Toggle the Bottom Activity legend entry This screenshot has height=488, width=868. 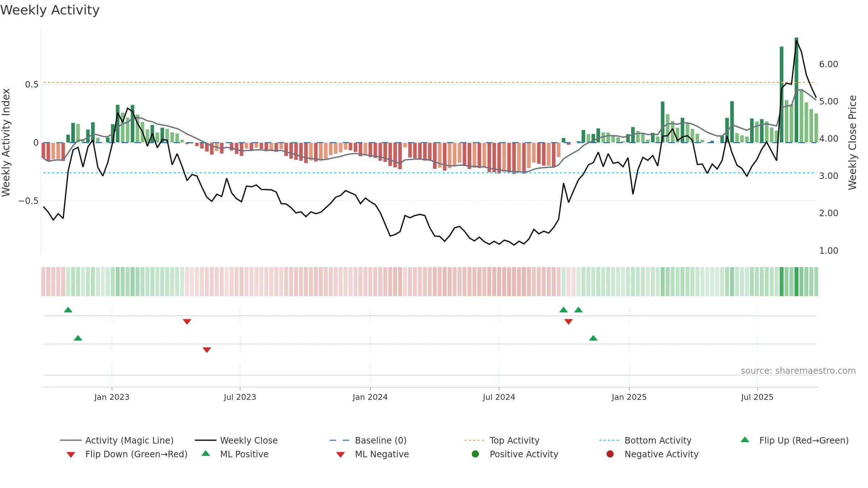pos(645,440)
